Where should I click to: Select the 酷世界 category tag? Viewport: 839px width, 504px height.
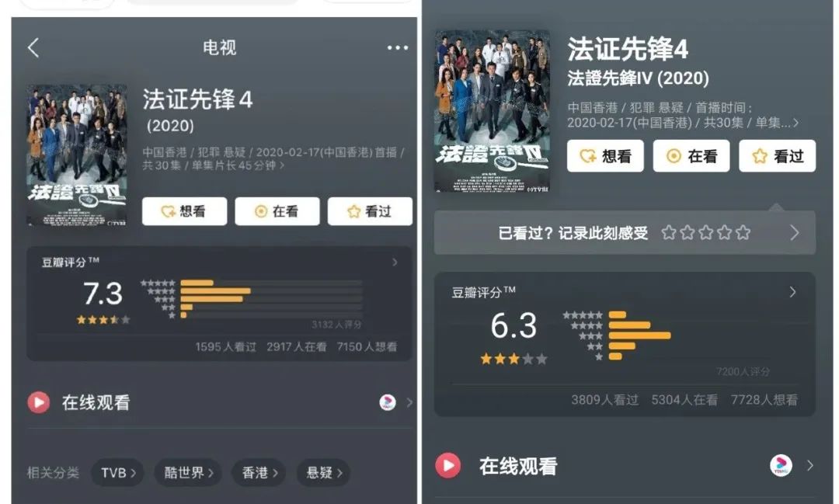click(x=188, y=473)
